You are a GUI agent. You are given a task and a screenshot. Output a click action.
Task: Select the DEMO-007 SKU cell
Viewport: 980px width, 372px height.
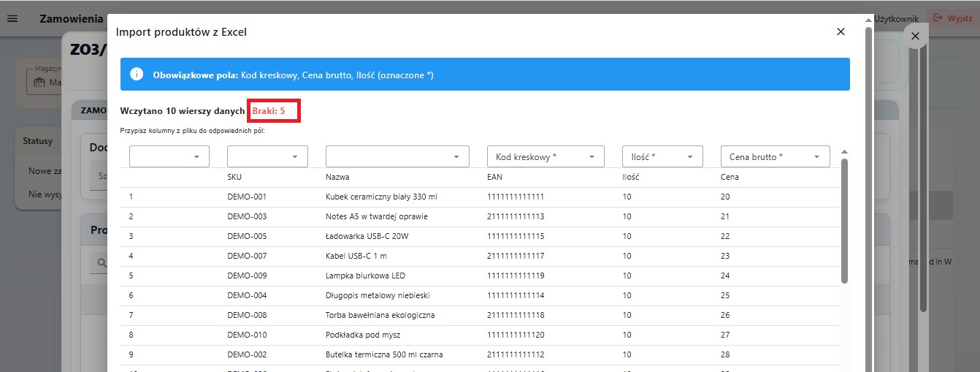point(247,256)
